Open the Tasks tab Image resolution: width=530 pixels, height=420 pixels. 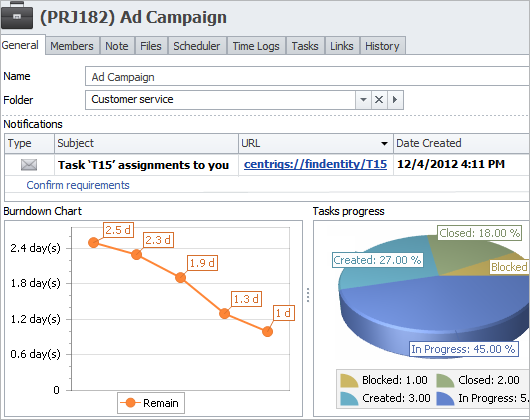point(305,46)
